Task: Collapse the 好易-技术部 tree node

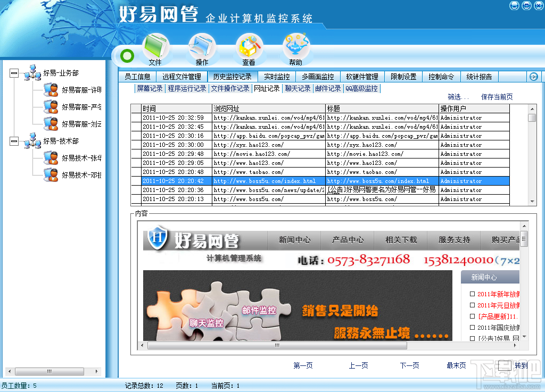Action: point(14,141)
